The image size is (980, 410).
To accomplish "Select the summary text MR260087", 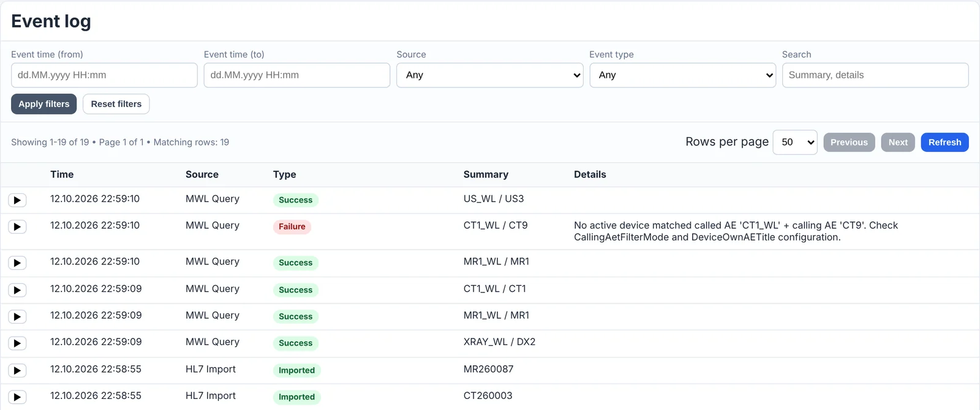I will [488, 369].
